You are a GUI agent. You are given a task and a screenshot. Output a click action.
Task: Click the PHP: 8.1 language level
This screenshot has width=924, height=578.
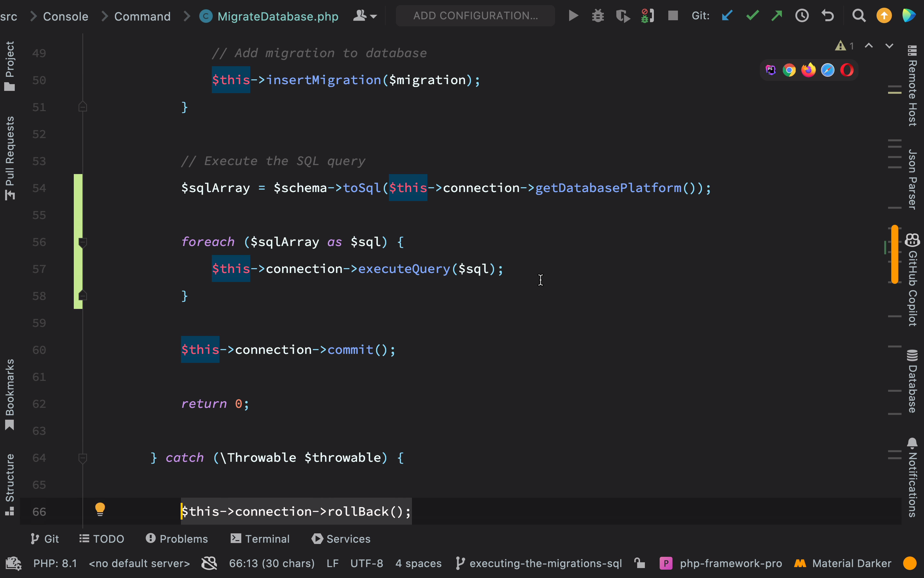click(55, 563)
